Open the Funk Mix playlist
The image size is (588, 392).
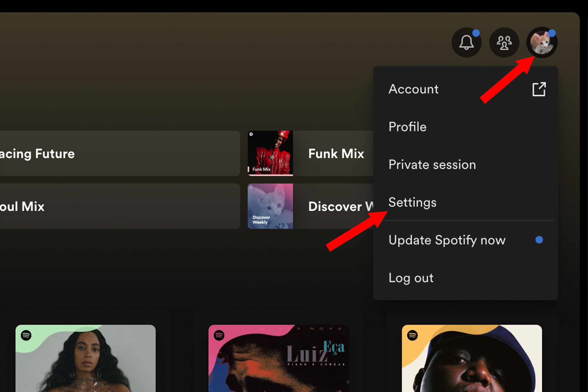(x=308, y=153)
